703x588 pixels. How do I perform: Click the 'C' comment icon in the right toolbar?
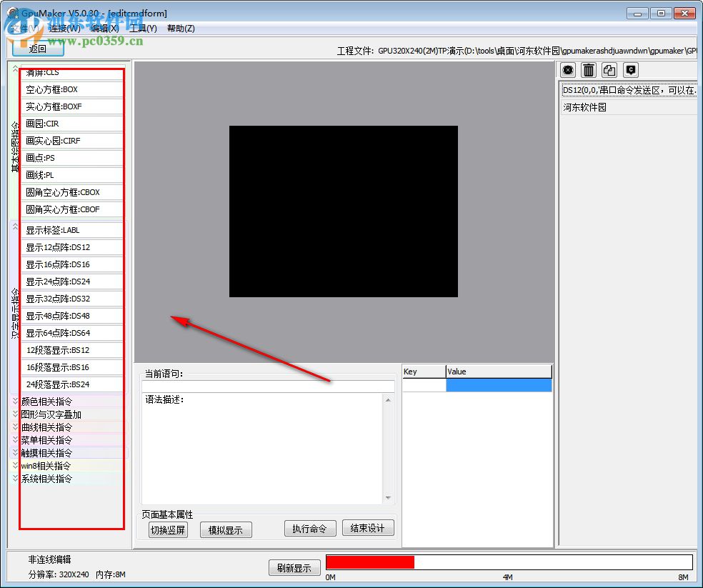pyautogui.click(x=629, y=69)
